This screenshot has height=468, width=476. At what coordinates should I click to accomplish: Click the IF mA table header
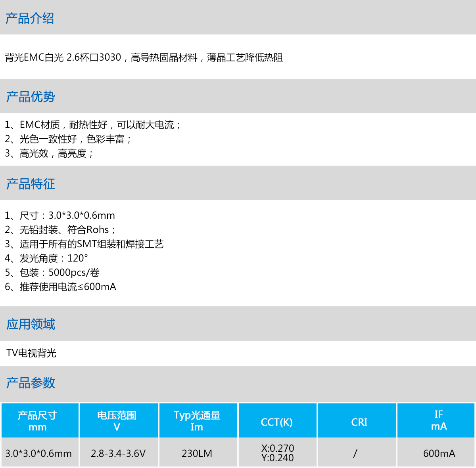point(436,420)
